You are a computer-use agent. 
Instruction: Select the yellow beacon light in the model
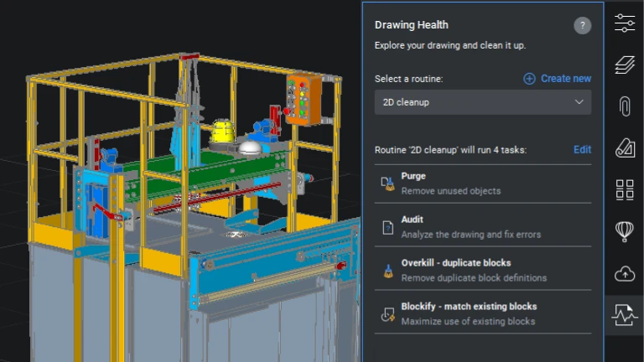pyautogui.click(x=223, y=131)
